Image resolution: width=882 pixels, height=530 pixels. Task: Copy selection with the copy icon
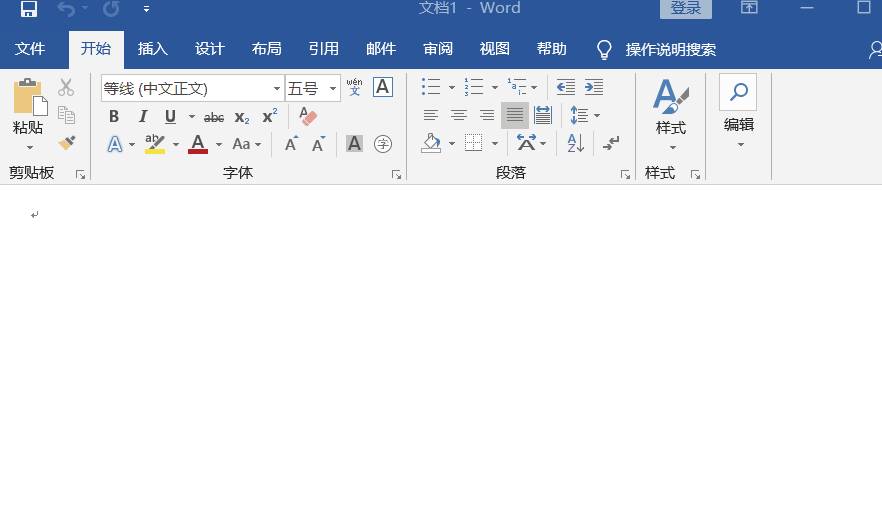66,115
